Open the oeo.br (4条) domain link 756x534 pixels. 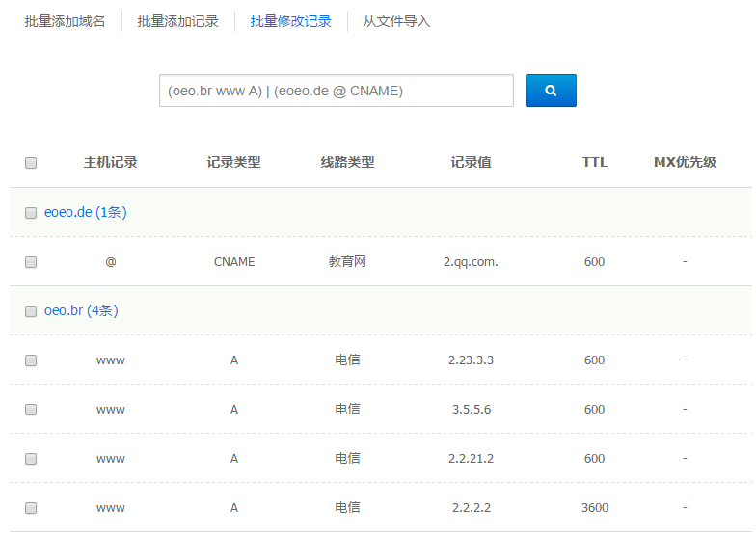pyautogui.click(x=81, y=310)
